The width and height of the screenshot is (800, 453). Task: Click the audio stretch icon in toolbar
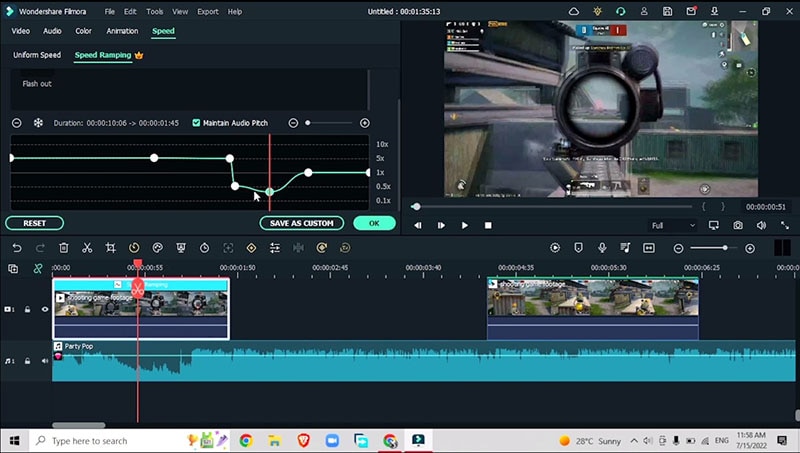(298, 248)
